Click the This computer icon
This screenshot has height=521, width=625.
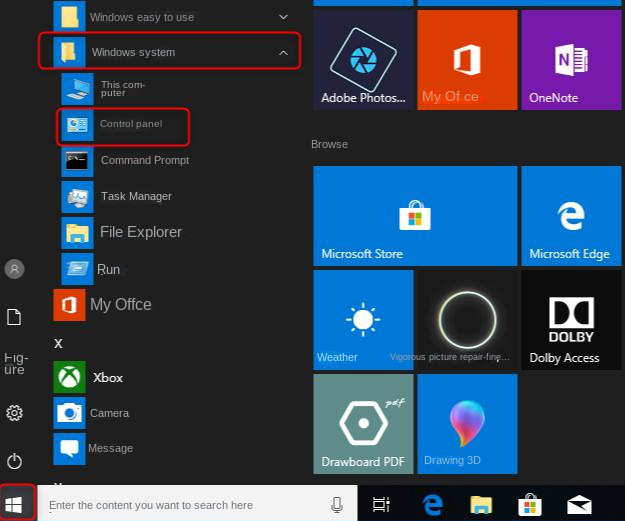tap(77, 88)
